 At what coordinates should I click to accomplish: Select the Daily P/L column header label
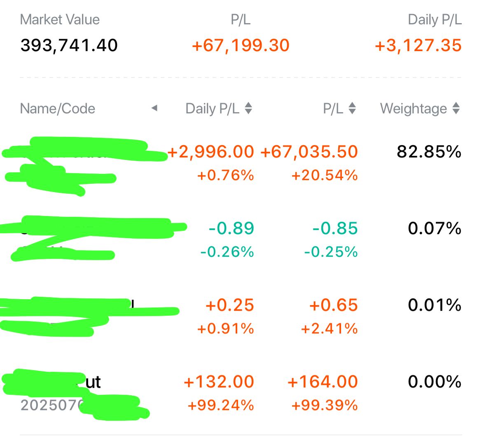[x=212, y=108]
